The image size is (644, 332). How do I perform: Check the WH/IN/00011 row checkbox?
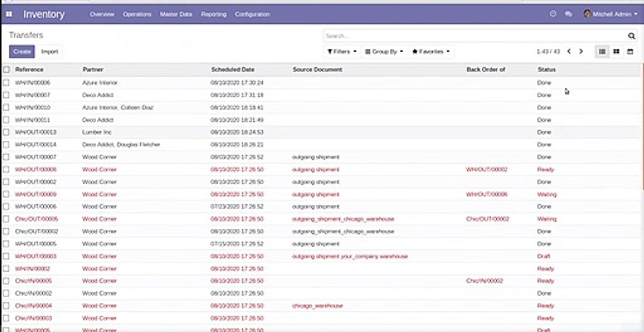click(6, 120)
